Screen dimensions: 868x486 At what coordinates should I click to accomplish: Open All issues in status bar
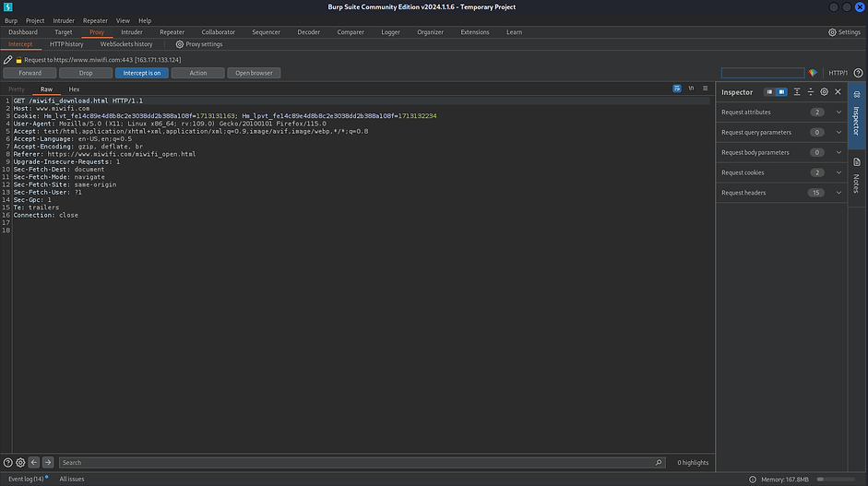[72, 480]
